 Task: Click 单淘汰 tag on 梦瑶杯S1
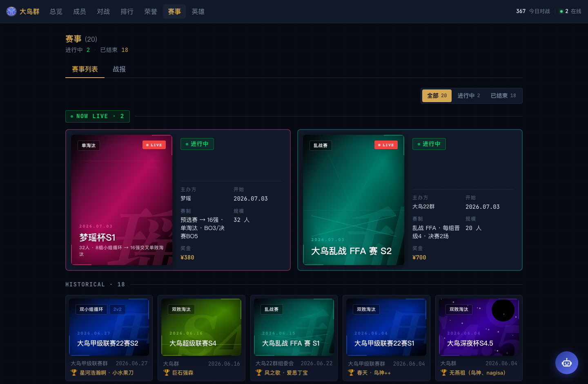pyautogui.click(x=89, y=145)
